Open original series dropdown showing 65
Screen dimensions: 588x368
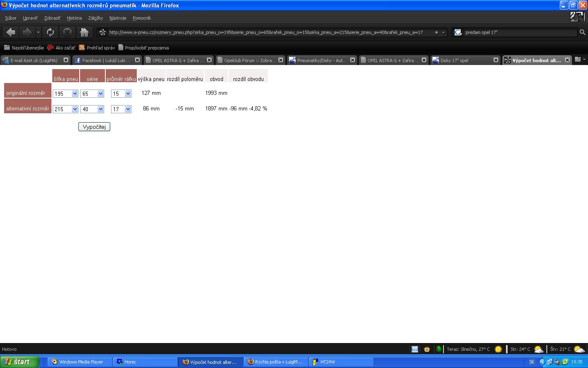point(92,94)
